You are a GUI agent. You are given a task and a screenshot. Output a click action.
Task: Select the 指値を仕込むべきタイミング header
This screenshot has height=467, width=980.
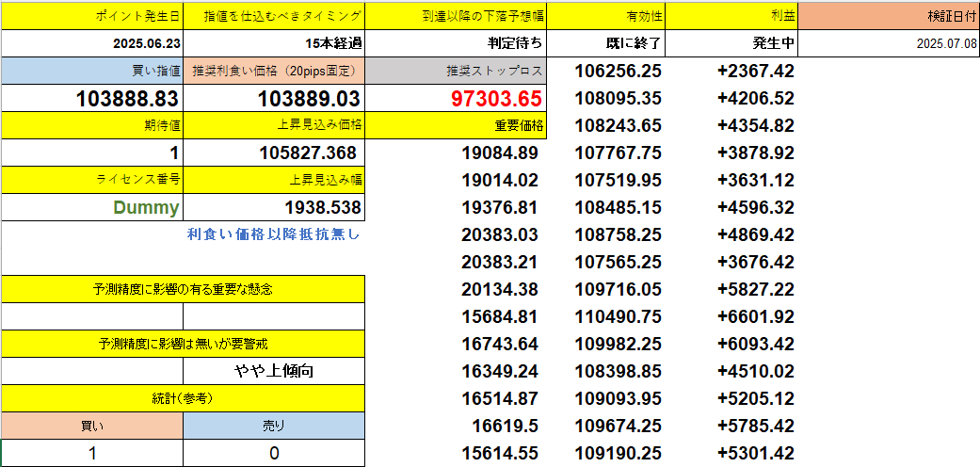pos(274,16)
